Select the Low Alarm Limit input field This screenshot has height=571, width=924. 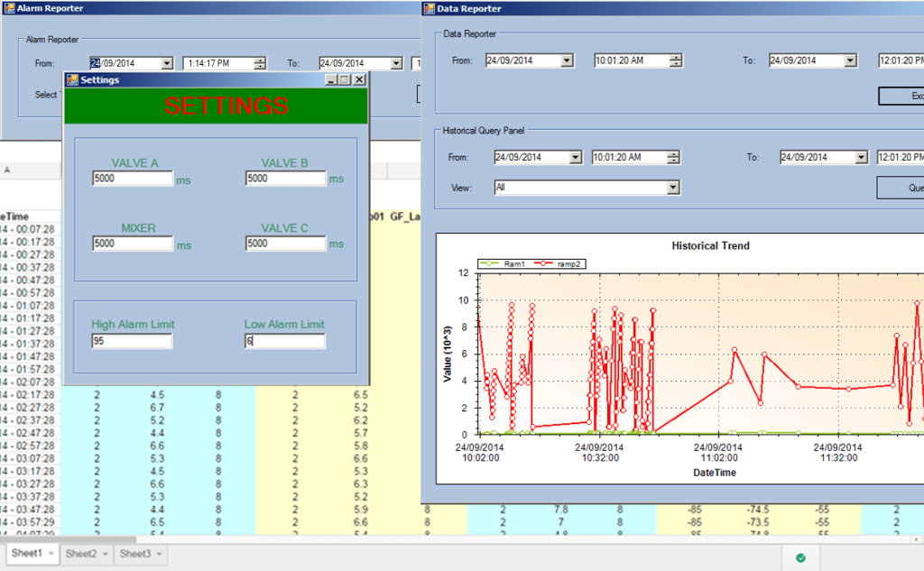(285, 341)
